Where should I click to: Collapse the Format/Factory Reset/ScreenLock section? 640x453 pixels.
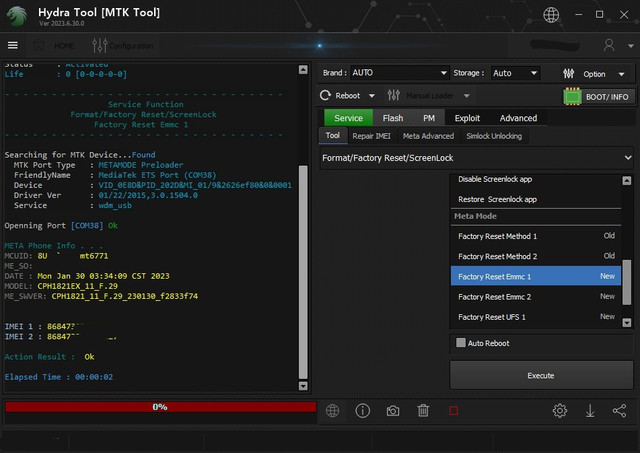click(x=476, y=158)
